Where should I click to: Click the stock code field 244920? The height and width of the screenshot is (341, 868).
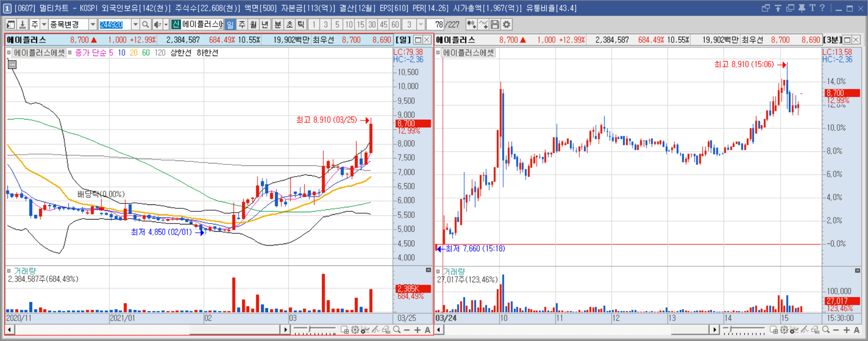pos(115,24)
